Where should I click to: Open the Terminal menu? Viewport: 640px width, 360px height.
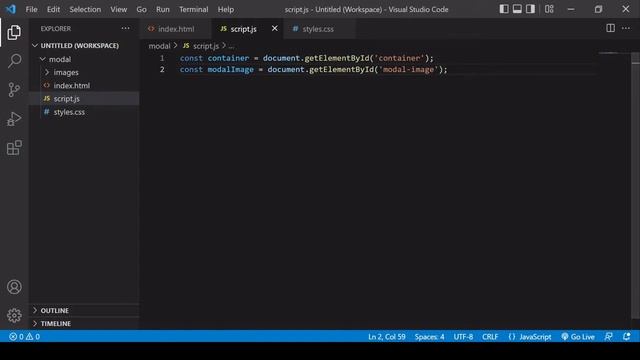pyautogui.click(x=193, y=9)
